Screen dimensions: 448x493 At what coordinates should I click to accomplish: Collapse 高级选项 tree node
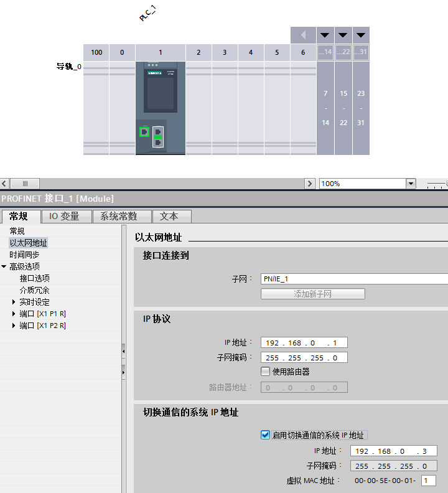click(4, 266)
